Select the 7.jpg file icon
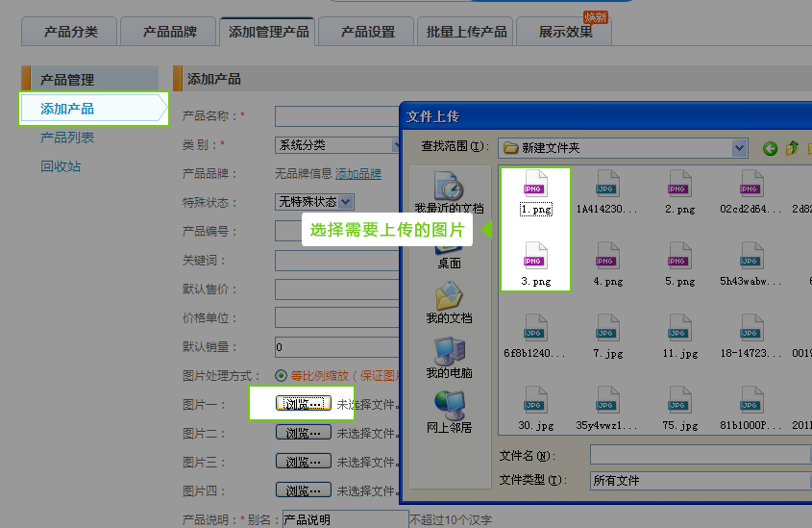Image resolution: width=812 pixels, height=528 pixels. click(607, 330)
